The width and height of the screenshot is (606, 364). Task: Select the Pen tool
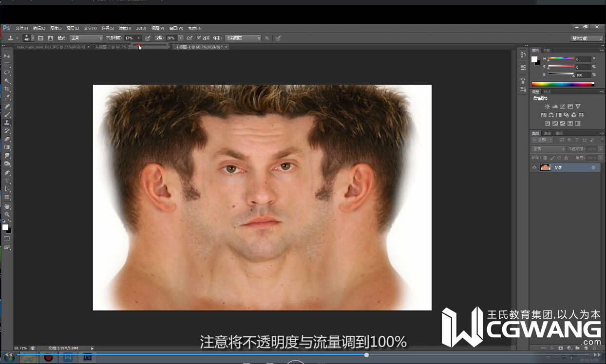point(7,173)
